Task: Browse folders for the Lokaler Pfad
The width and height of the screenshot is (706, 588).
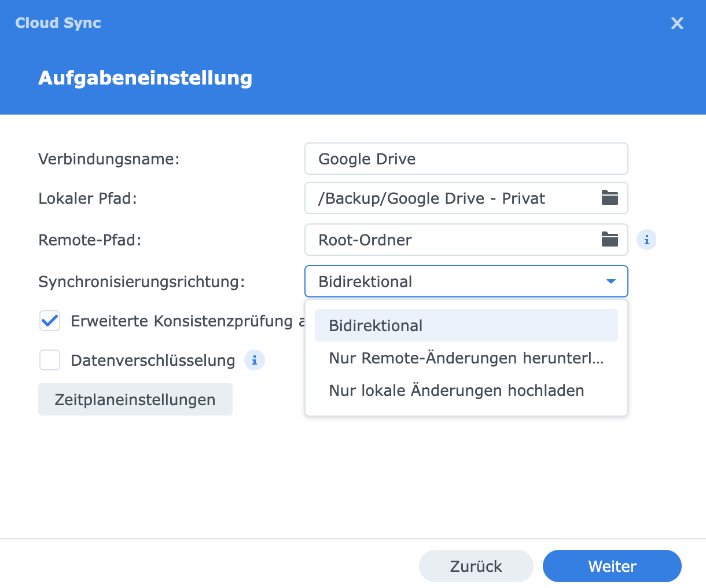Action: coord(609,198)
